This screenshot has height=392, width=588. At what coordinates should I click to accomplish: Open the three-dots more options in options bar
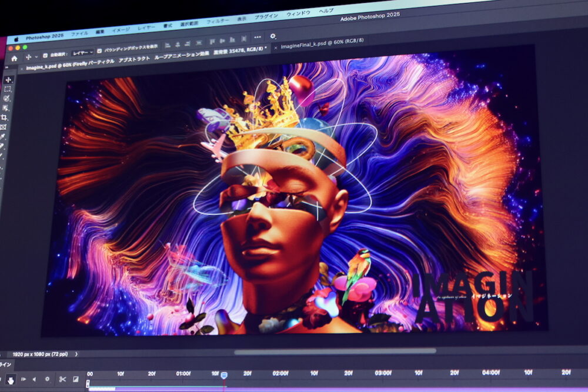click(256, 37)
